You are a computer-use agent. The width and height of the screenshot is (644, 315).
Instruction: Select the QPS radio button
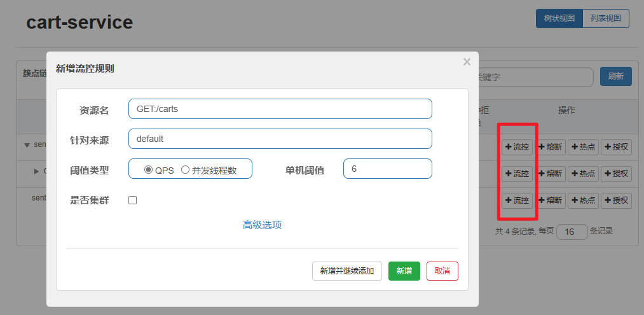(x=149, y=170)
